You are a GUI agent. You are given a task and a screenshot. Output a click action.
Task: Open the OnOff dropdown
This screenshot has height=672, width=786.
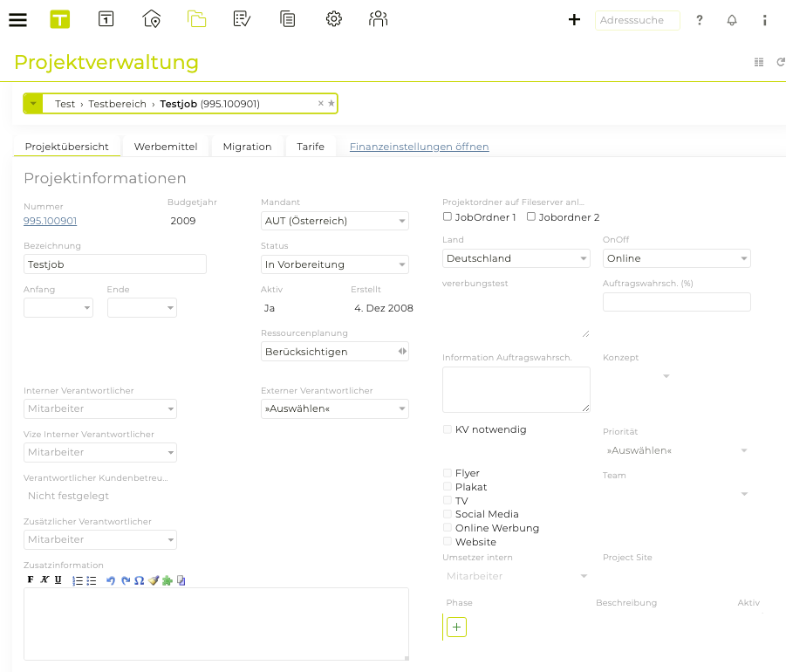pos(677,258)
